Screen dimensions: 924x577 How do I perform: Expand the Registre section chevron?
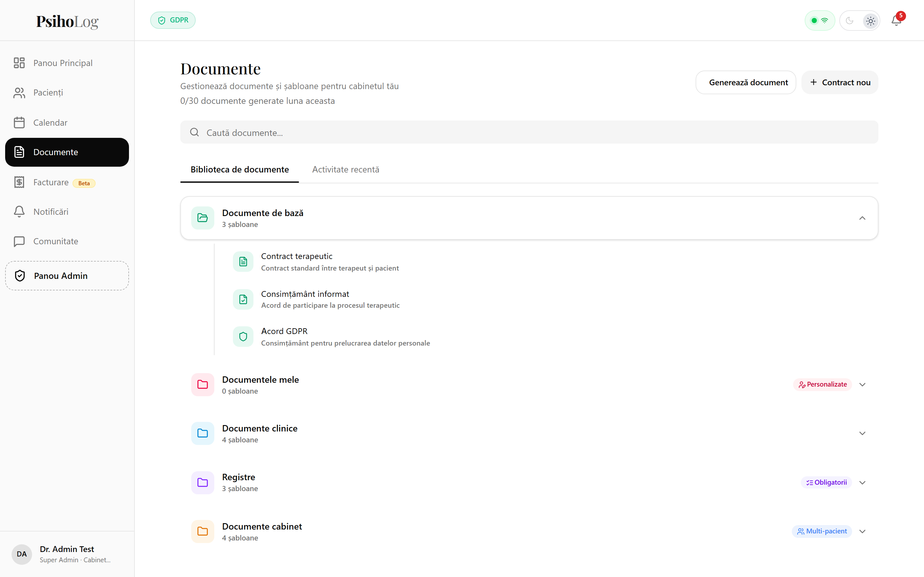(862, 482)
